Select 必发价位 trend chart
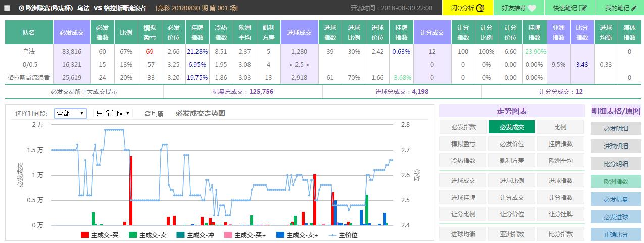644x243 pixels. (x=512, y=143)
